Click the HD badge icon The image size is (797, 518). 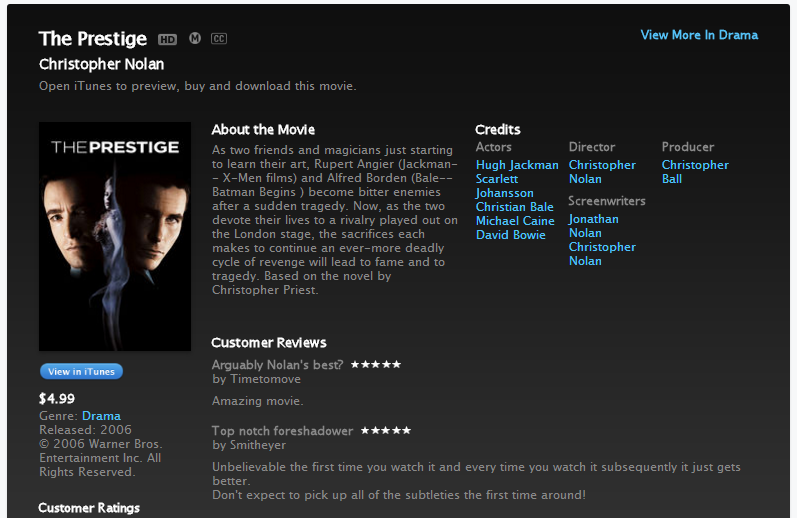pos(167,40)
